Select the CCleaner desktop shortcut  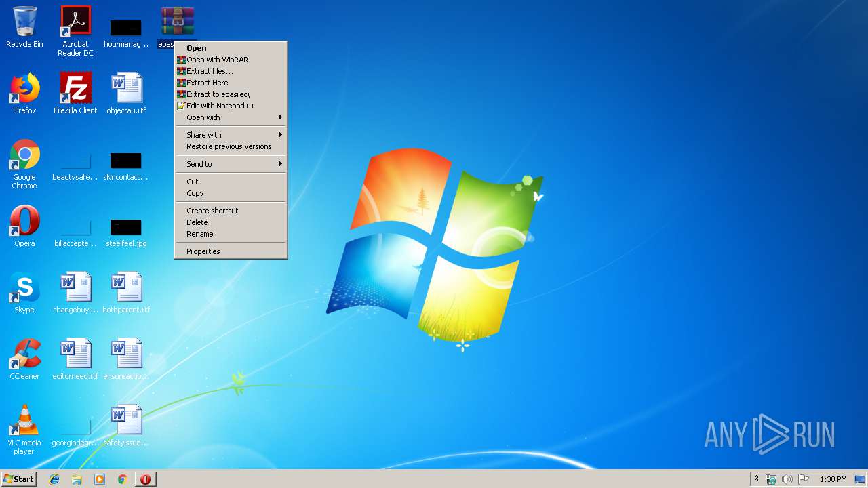click(x=24, y=359)
